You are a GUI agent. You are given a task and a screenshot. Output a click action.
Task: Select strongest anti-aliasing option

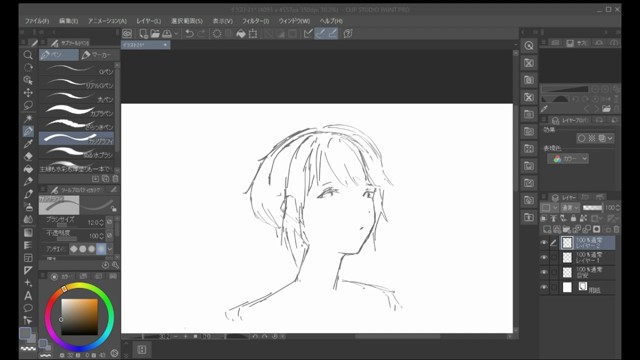tap(101, 249)
